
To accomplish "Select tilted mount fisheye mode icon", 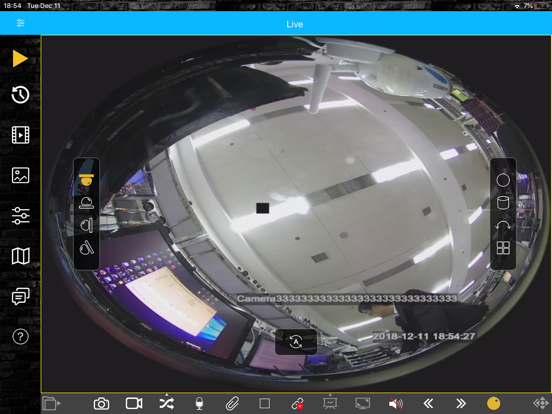I will coord(86,248).
